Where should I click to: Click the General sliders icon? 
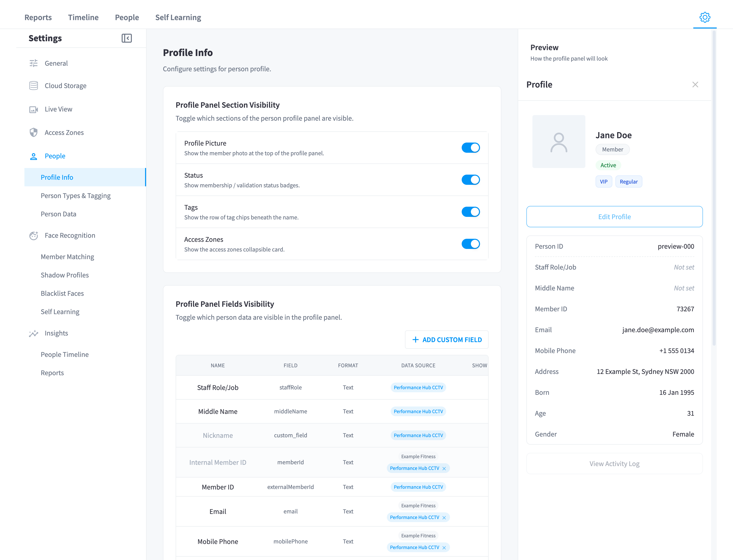click(x=34, y=63)
